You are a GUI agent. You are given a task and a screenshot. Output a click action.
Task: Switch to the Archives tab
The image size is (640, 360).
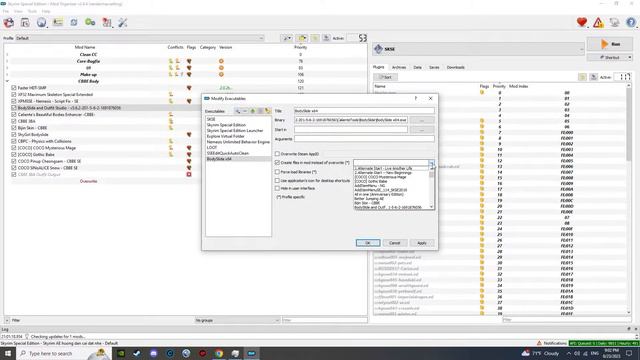(x=399, y=67)
